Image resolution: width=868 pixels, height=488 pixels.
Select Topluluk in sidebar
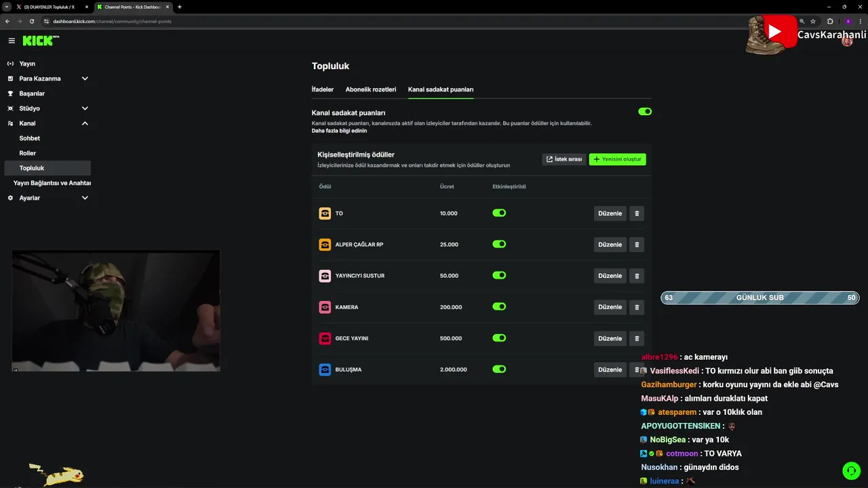[47, 168]
